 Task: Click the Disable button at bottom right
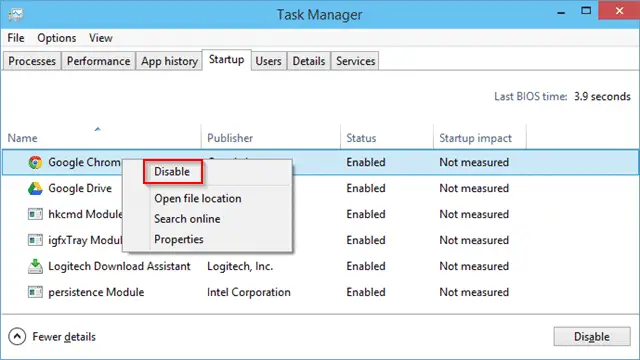[x=592, y=337]
